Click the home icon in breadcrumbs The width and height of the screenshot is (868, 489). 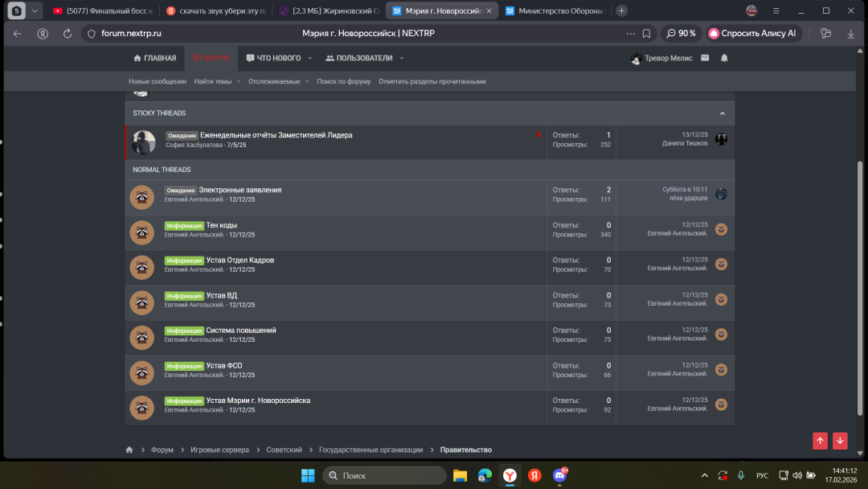point(129,450)
